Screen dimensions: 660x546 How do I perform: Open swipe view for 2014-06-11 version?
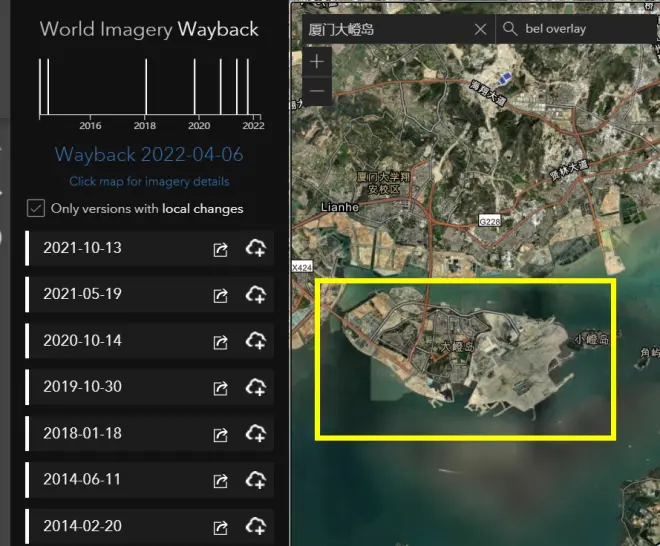click(220, 481)
